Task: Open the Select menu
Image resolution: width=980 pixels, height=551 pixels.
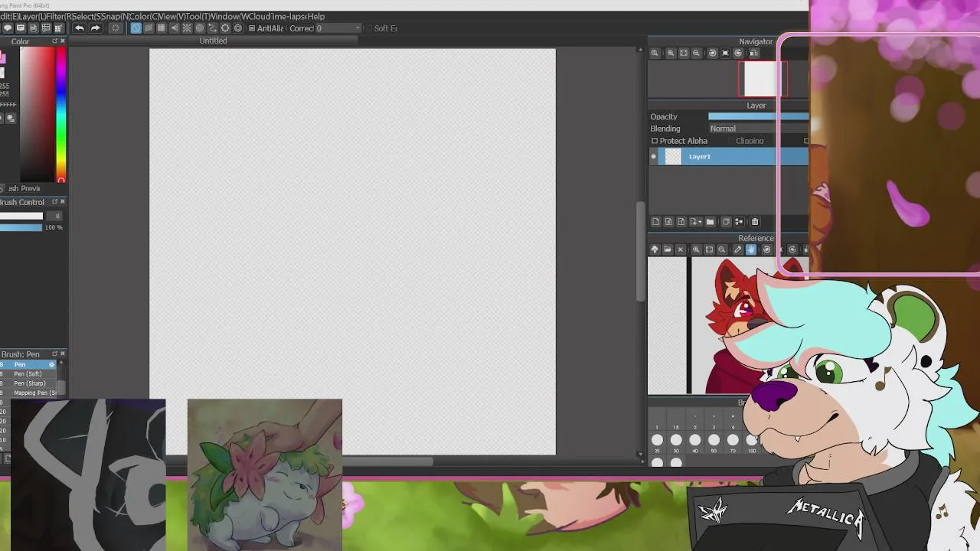Action: point(86,16)
